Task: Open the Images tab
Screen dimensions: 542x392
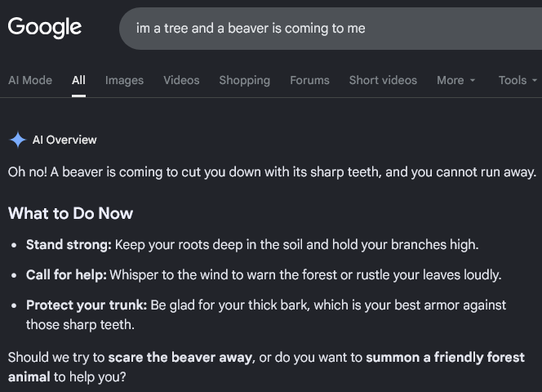Action: click(124, 80)
